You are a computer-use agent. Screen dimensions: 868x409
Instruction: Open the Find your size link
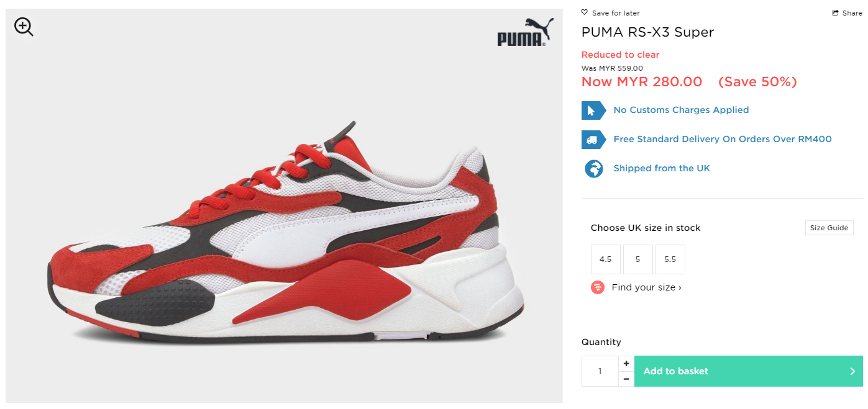[646, 287]
